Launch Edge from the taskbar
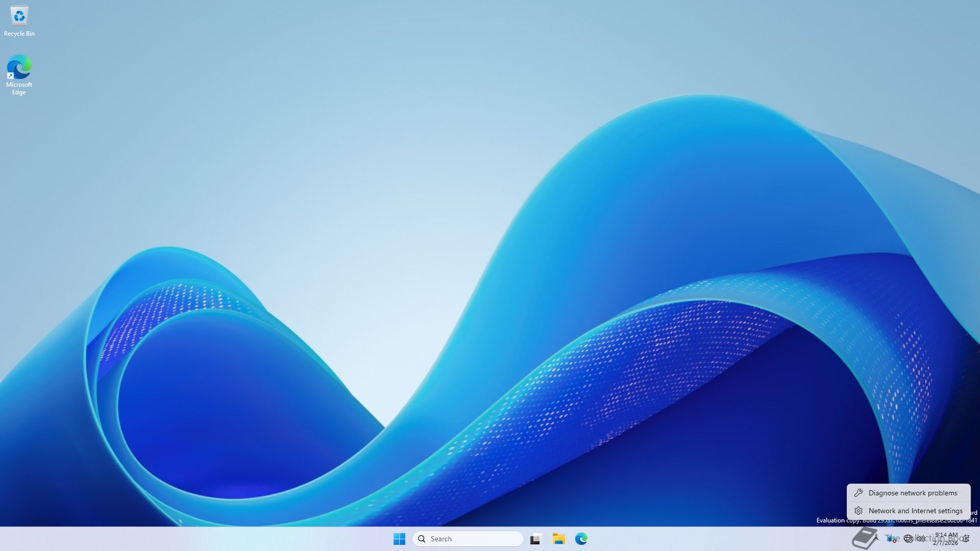This screenshot has width=980, height=551. [x=581, y=539]
